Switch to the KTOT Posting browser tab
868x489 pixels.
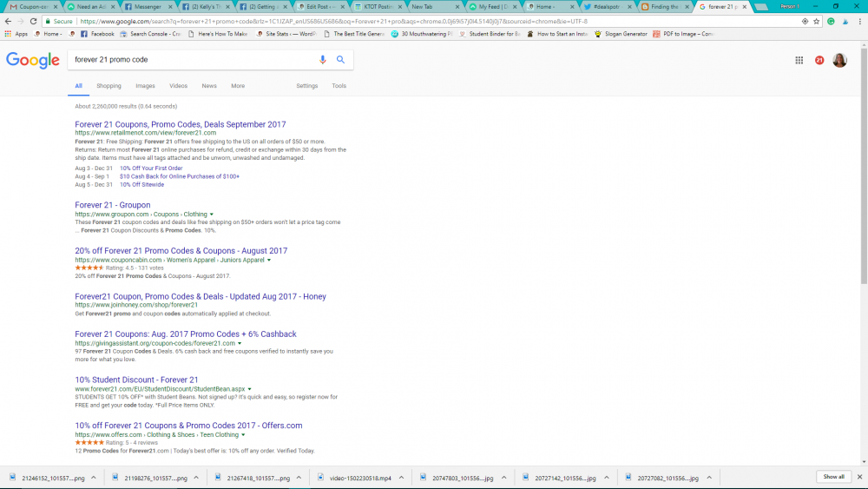[x=378, y=7]
